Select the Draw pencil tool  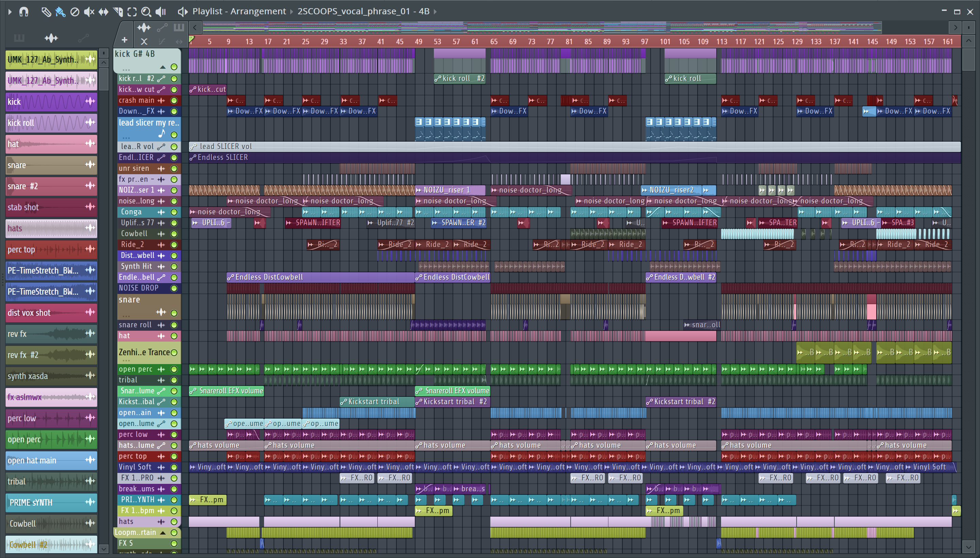pyautogui.click(x=46, y=12)
